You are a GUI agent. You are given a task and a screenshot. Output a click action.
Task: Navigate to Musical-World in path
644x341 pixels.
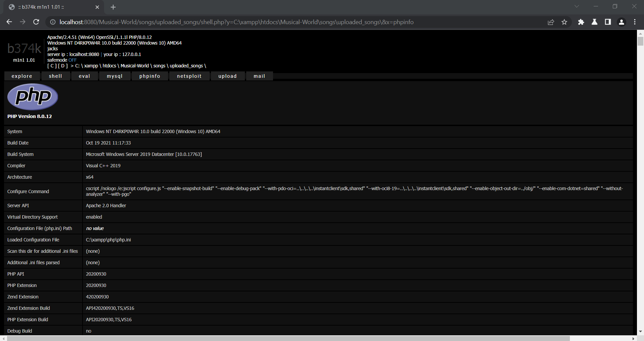[135, 66]
